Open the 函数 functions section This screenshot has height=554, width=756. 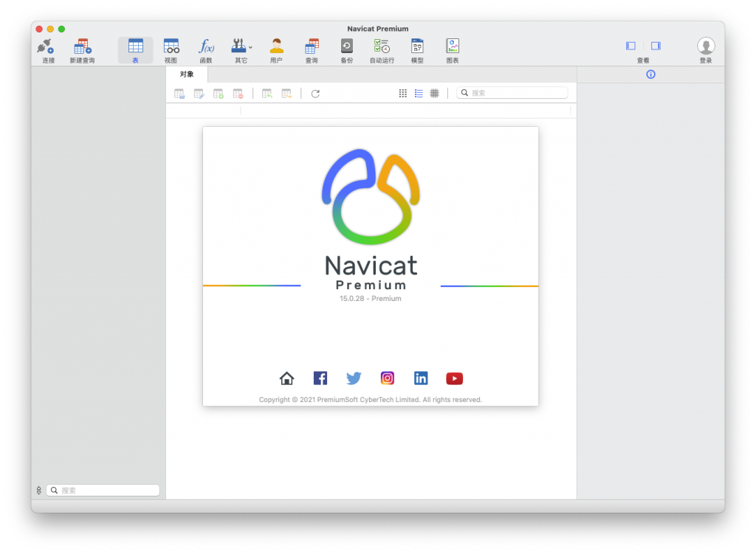(206, 51)
